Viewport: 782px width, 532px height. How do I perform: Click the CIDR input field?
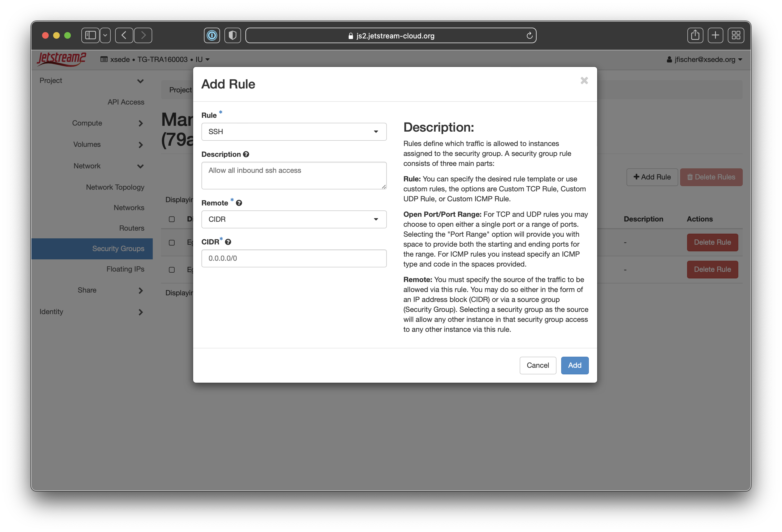click(x=294, y=258)
